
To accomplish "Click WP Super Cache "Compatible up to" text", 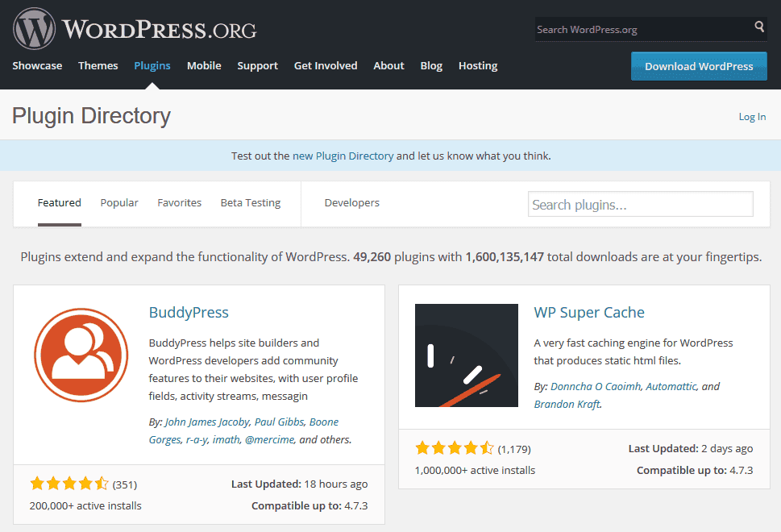I will 695,470.
